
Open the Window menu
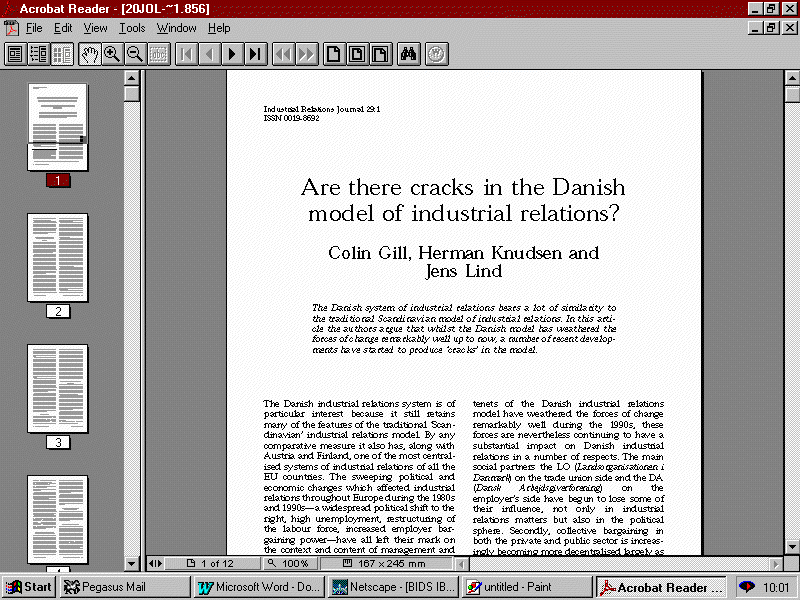point(177,28)
